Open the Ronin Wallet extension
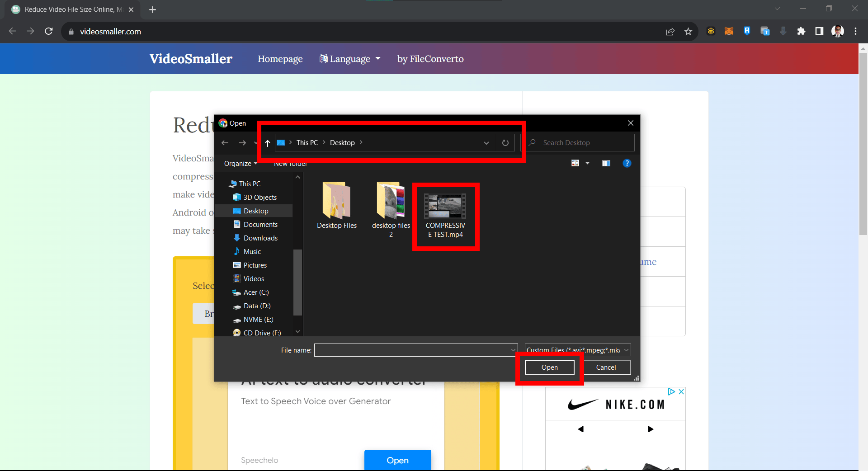 point(747,31)
